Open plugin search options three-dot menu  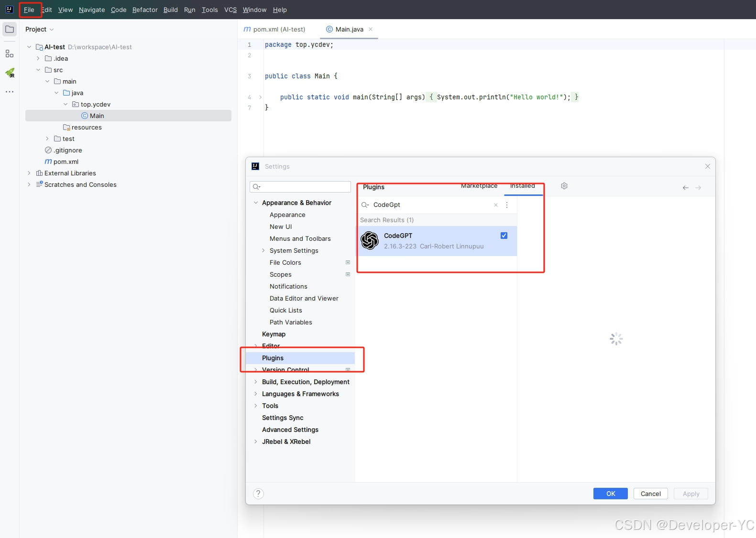click(507, 205)
